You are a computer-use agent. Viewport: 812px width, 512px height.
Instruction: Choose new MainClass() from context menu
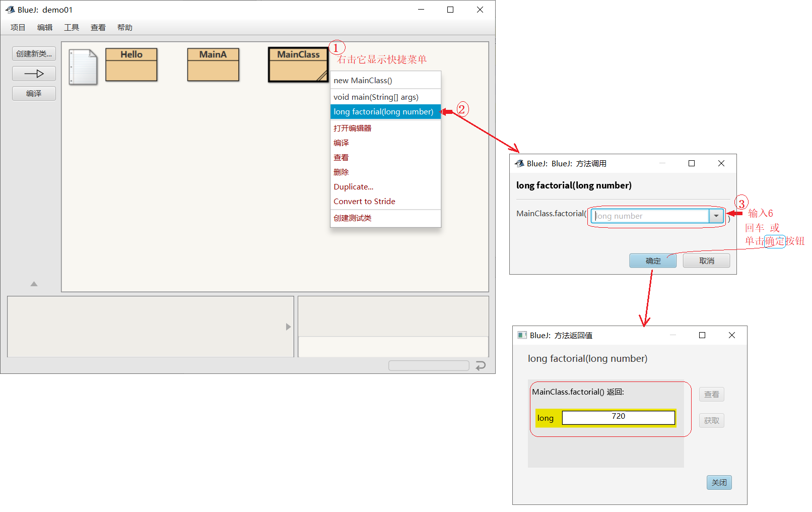[385, 80]
